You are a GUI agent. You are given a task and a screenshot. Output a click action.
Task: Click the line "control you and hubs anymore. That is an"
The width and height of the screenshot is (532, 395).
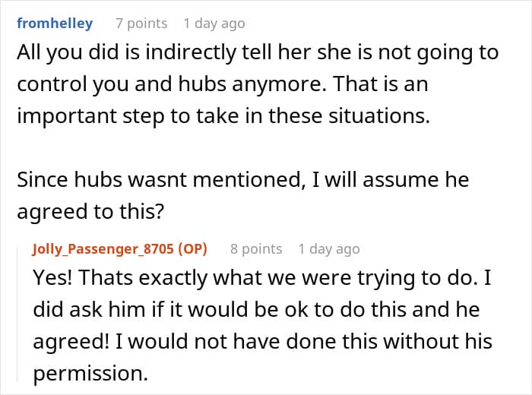click(222, 84)
